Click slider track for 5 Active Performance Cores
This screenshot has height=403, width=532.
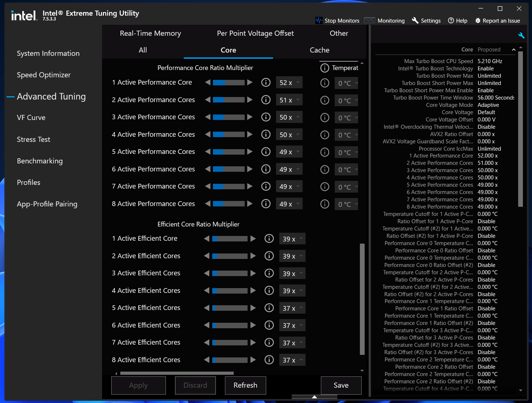[x=229, y=152]
